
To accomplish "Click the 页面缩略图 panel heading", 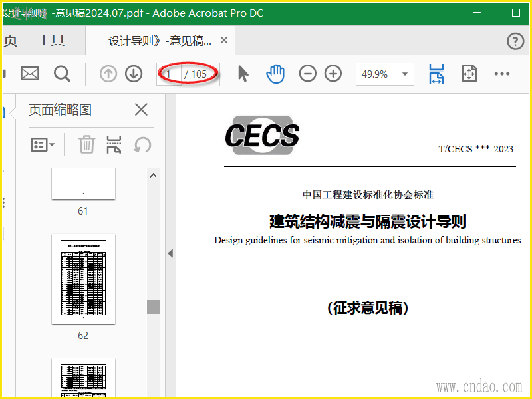I will point(60,110).
